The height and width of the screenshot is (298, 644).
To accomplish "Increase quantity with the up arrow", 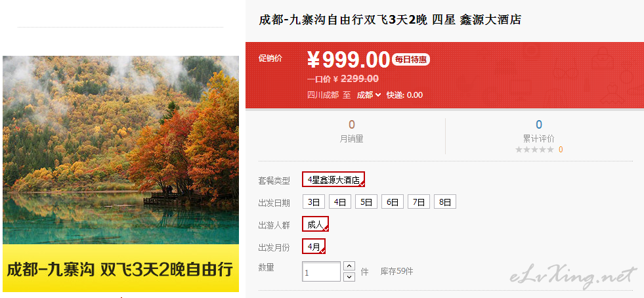I will click(349, 266).
